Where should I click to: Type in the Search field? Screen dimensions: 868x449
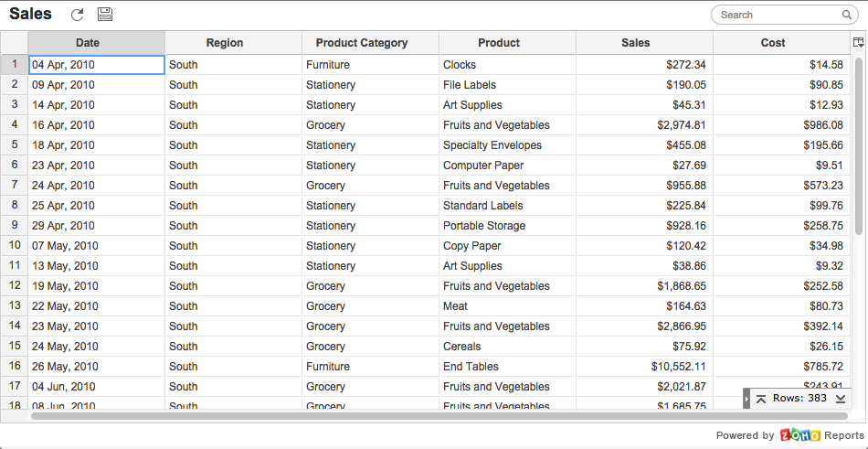pos(777,16)
